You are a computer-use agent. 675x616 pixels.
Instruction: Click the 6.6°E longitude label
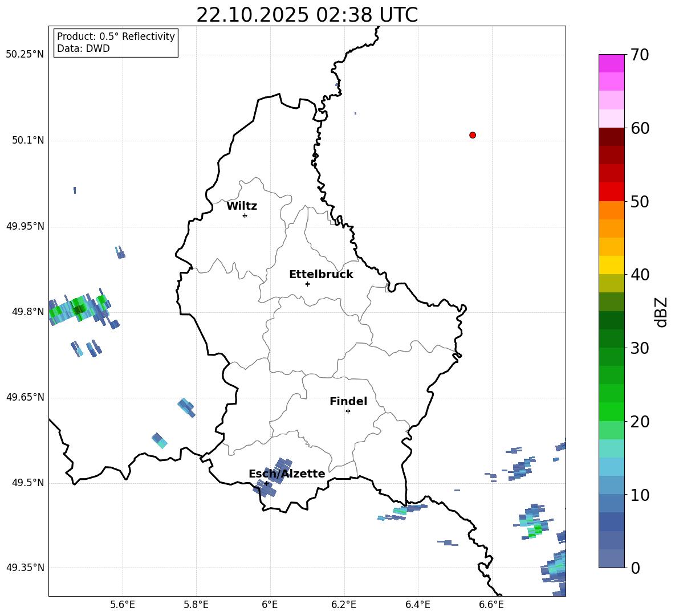point(491,605)
